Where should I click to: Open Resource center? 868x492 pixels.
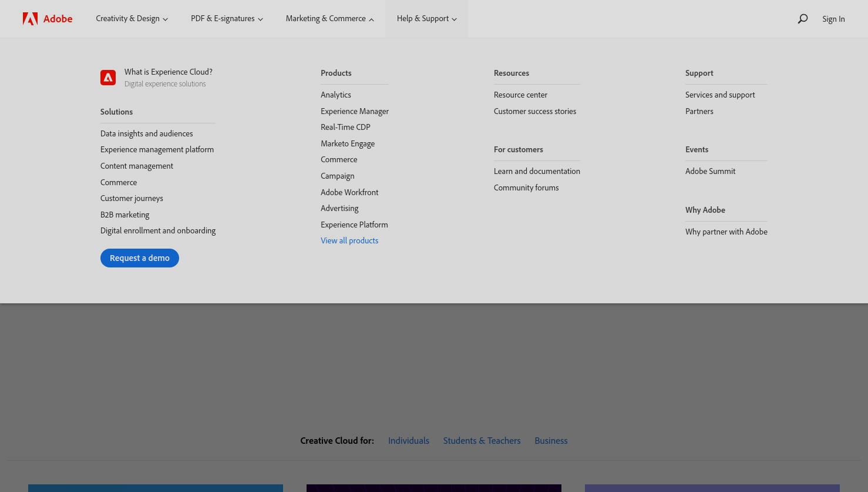point(520,95)
